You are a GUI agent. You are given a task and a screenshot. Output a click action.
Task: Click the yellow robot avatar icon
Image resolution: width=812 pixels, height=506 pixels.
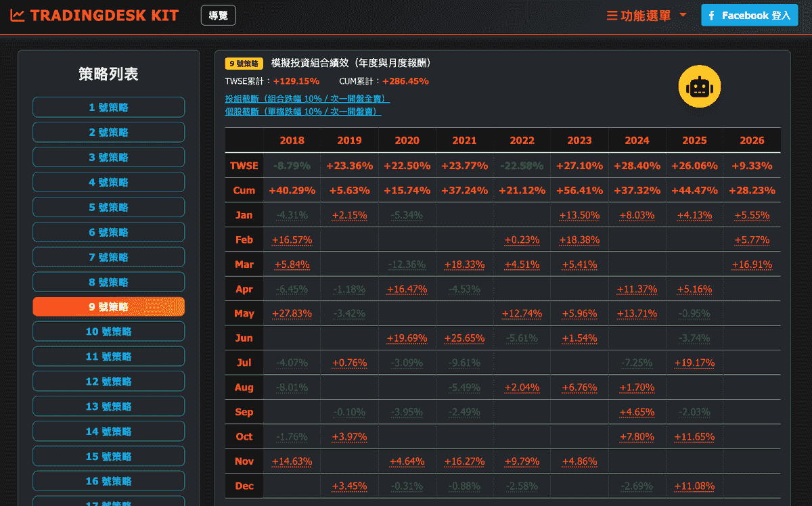click(700, 87)
